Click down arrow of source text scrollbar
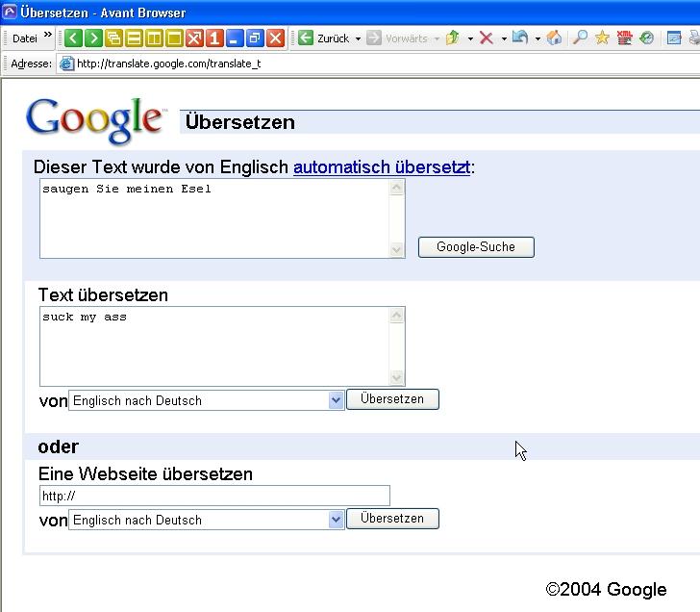This screenshot has height=612, width=700. [396, 377]
